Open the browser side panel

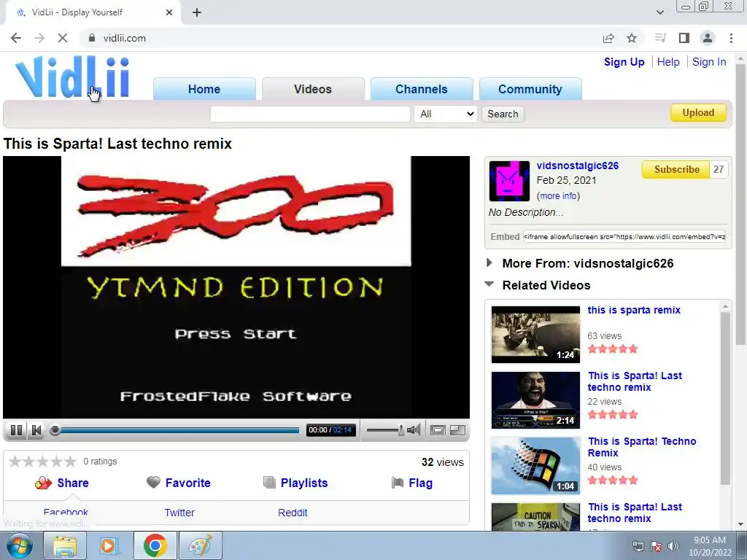(x=684, y=38)
